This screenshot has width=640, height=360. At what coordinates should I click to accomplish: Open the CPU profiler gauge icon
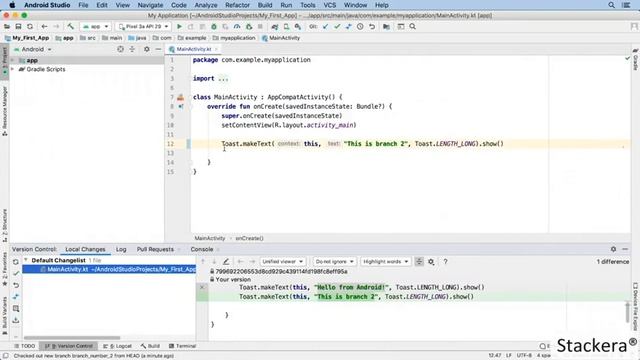237,27
